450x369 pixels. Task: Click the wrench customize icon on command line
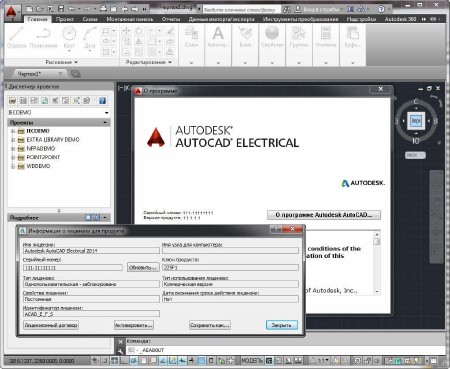[x=121, y=350]
